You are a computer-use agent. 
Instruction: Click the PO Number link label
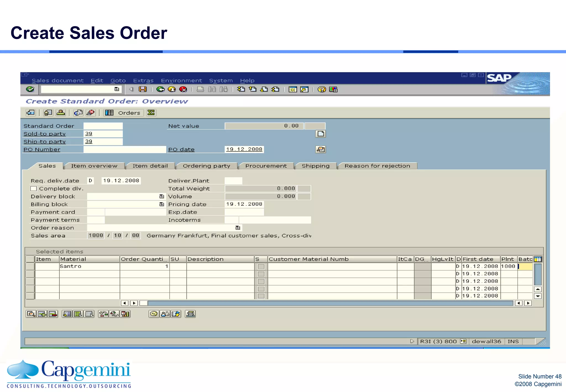42,150
